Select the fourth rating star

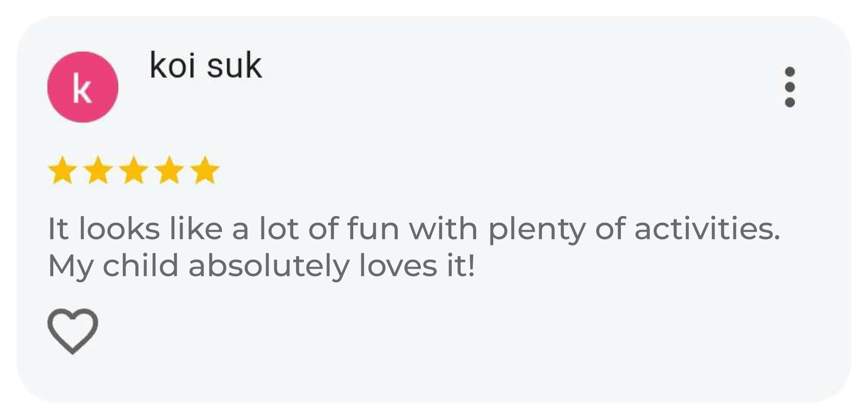[x=169, y=170]
